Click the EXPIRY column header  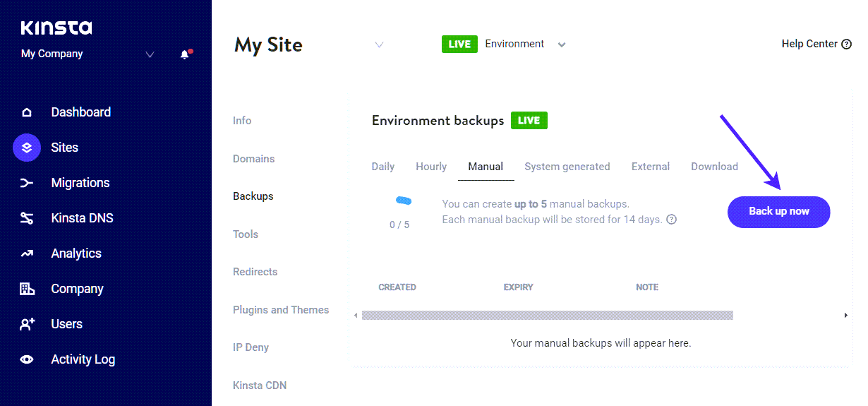519,287
